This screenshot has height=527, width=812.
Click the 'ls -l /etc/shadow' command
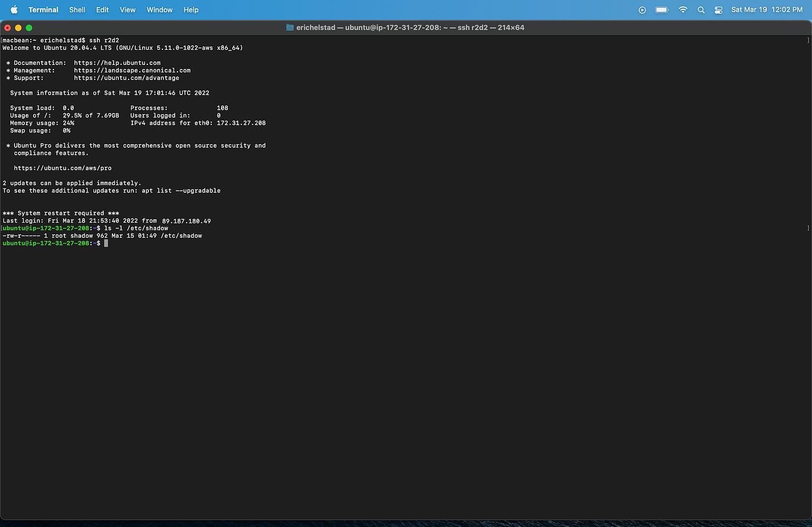pyautogui.click(x=136, y=228)
